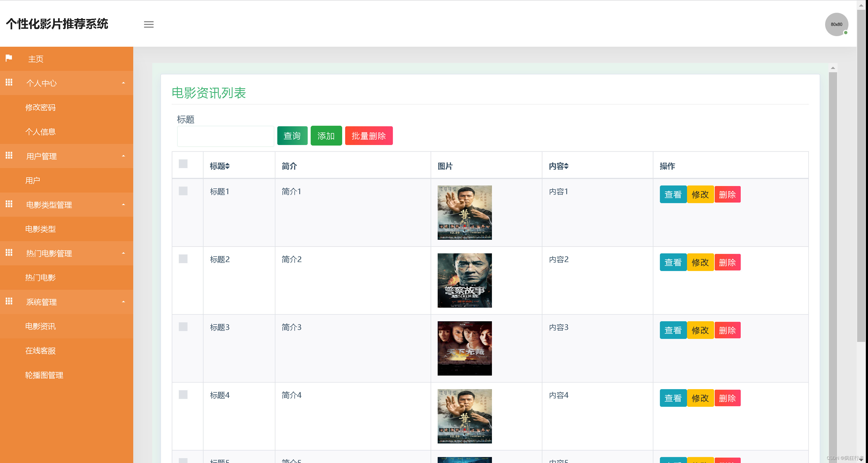Check the checkbox for row 标题3
Screen dimensions: 868x463
pos(183,327)
